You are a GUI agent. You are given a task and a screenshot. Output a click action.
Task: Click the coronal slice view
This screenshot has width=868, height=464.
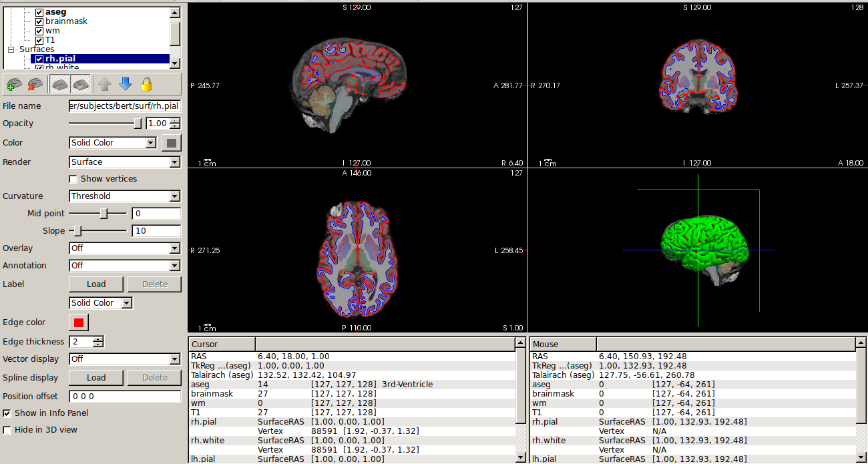coord(698,85)
